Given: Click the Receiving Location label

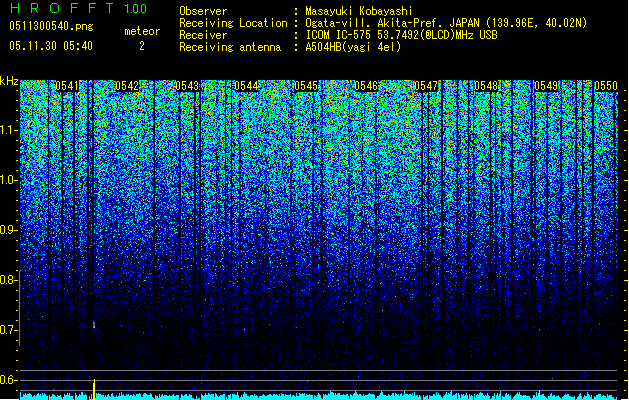Looking at the screenshot, I should pos(233,23).
